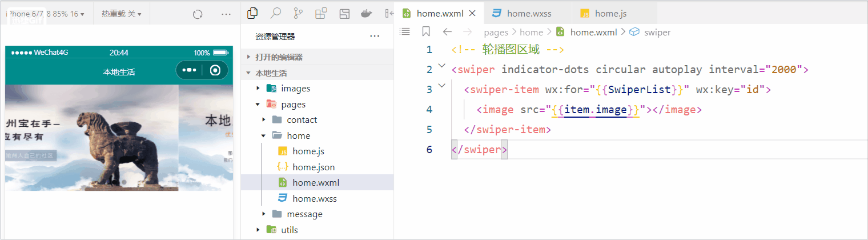Fold the swiper tag on line 2

click(441, 66)
